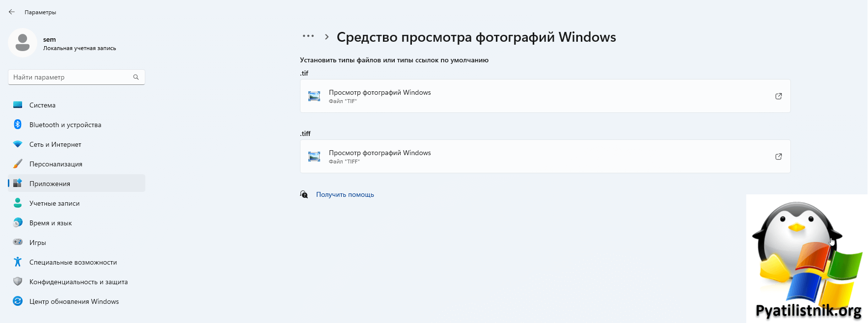Open Персонализация section
868x323 pixels.
tap(77, 164)
